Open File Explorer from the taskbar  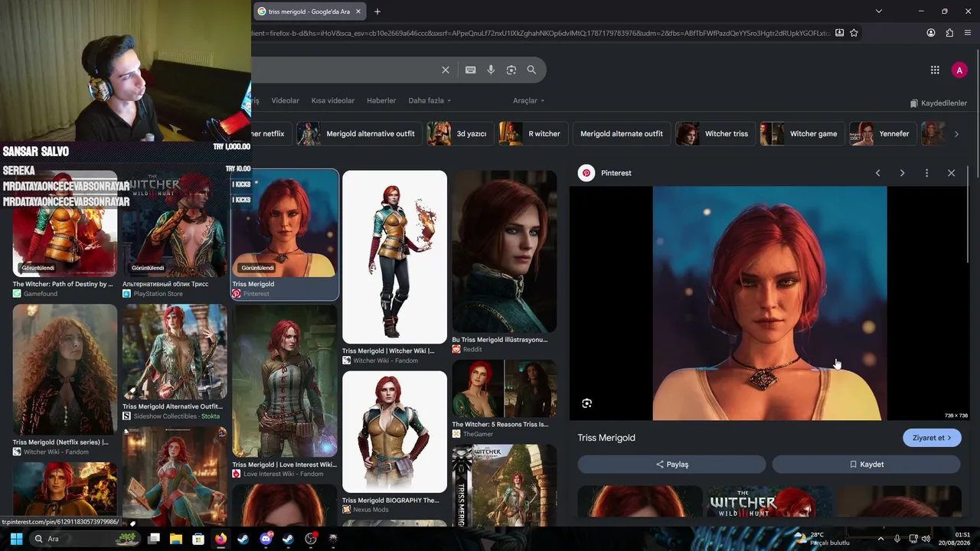click(x=175, y=539)
